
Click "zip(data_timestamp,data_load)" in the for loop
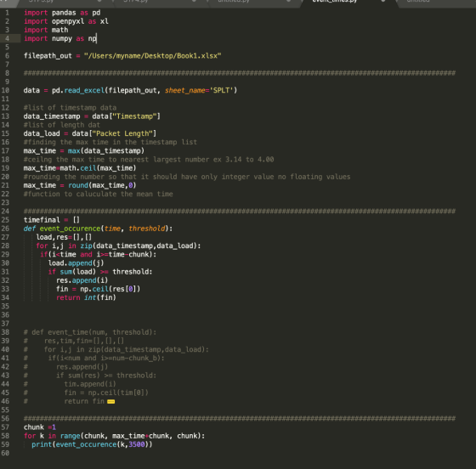[139, 246]
